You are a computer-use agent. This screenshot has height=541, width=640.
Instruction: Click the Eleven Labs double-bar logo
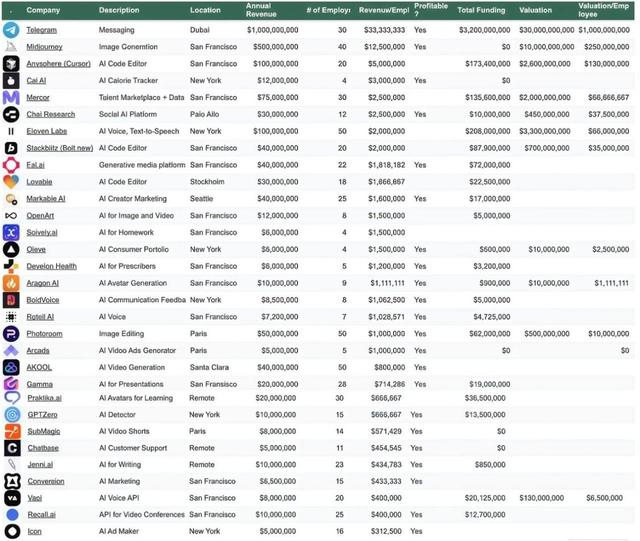(11, 131)
